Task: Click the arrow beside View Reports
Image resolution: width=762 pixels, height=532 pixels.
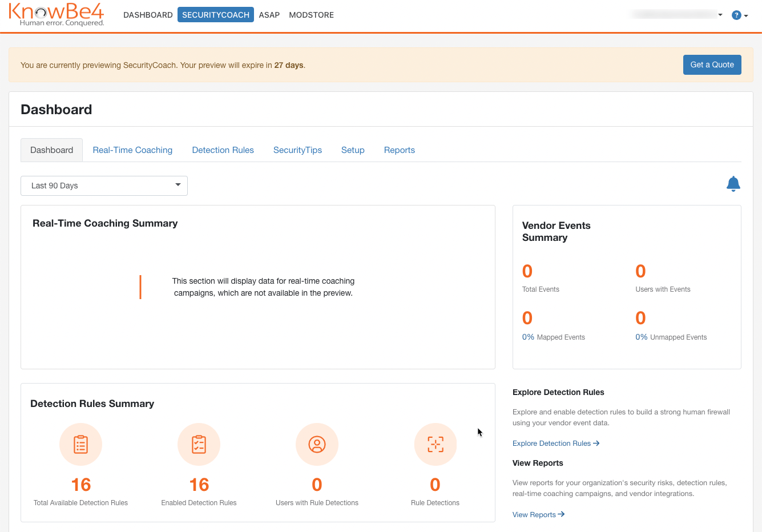Action: pyautogui.click(x=561, y=514)
